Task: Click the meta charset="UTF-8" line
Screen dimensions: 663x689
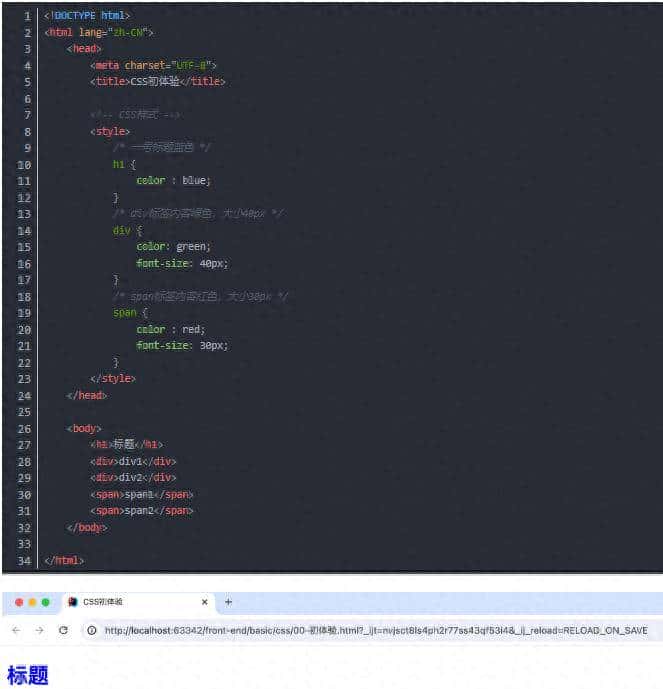Action: coord(153,65)
